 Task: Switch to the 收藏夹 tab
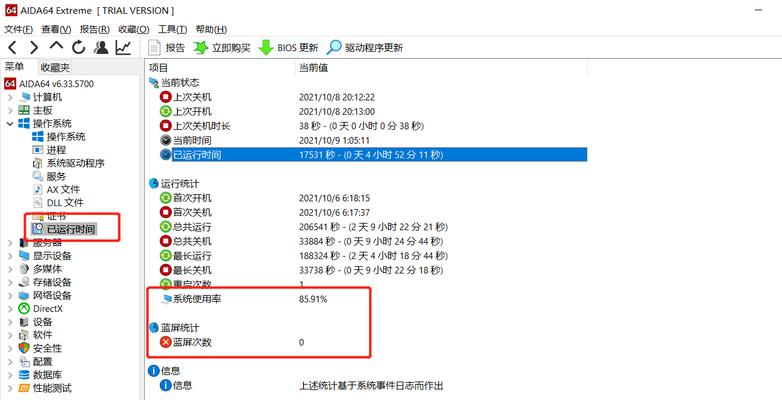[55, 67]
